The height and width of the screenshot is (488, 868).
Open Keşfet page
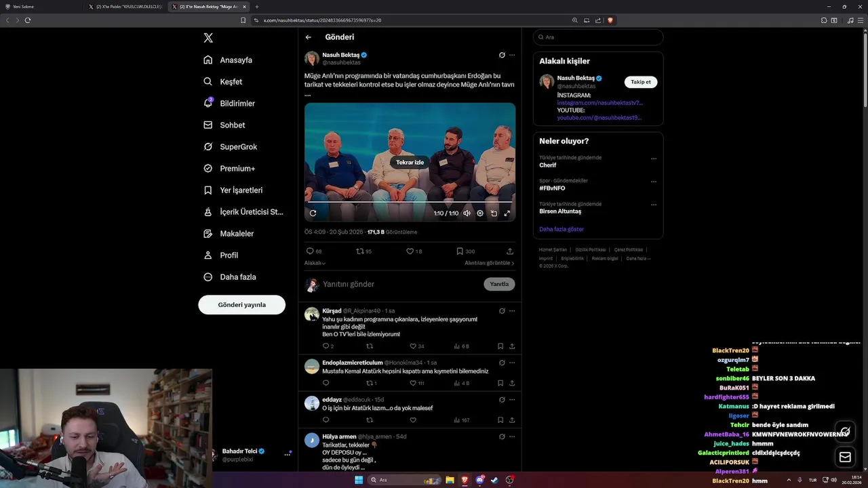(222, 81)
